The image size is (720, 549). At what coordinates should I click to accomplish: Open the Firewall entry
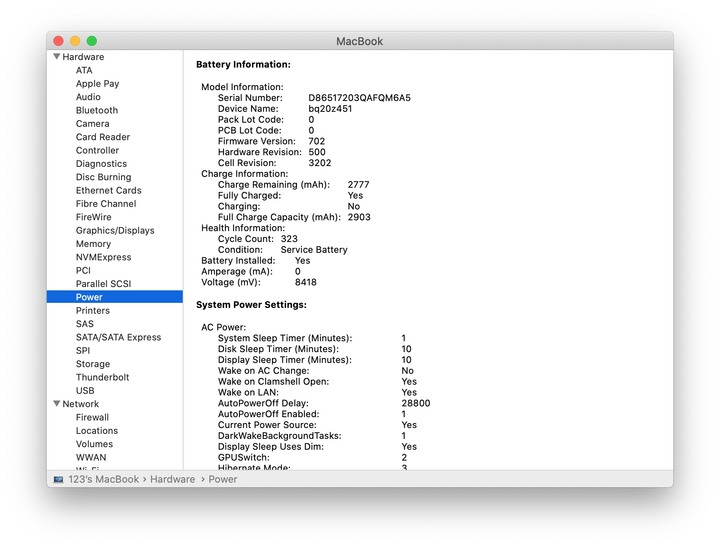click(x=92, y=417)
